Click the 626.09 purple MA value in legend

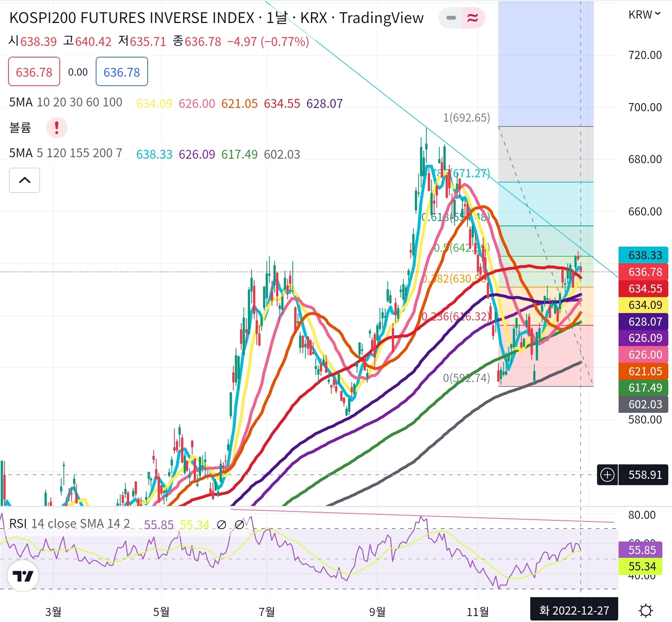point(197,154)
